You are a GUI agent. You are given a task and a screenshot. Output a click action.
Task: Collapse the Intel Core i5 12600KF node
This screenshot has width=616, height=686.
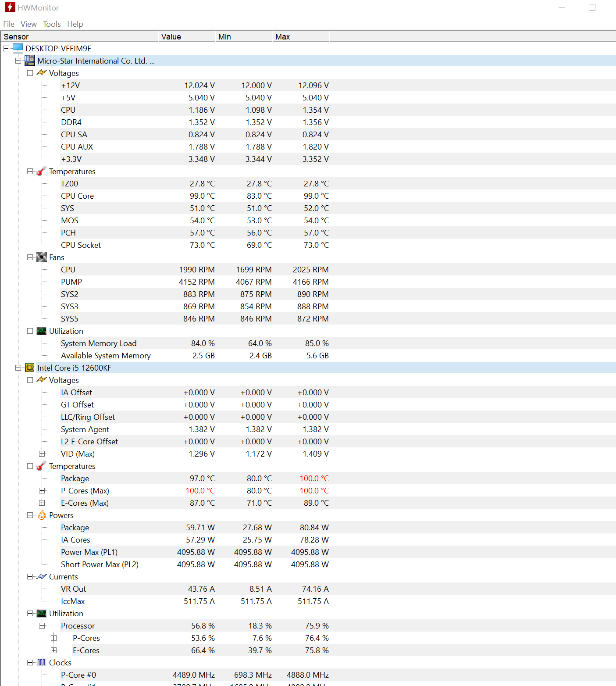tap(18, 368)
